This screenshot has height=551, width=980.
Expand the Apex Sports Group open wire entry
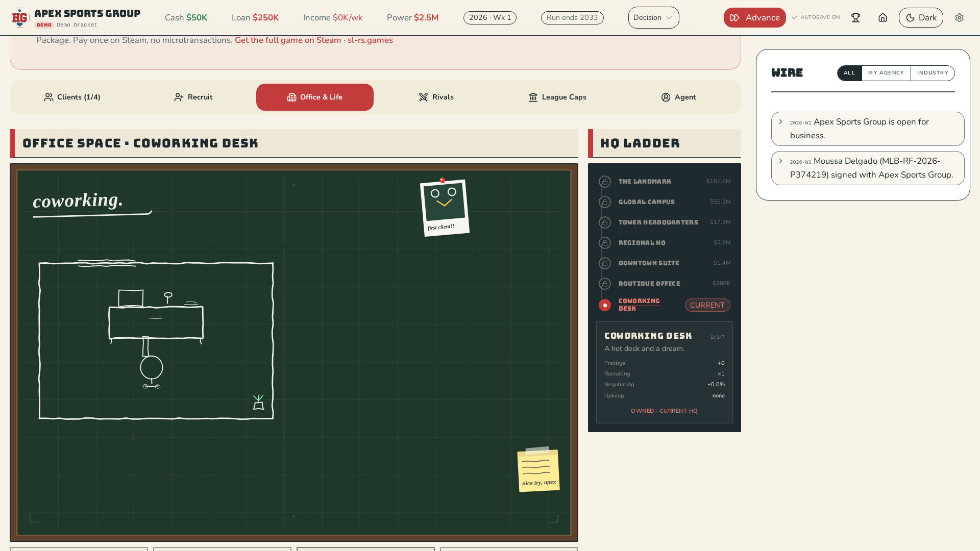pos(868,129)
